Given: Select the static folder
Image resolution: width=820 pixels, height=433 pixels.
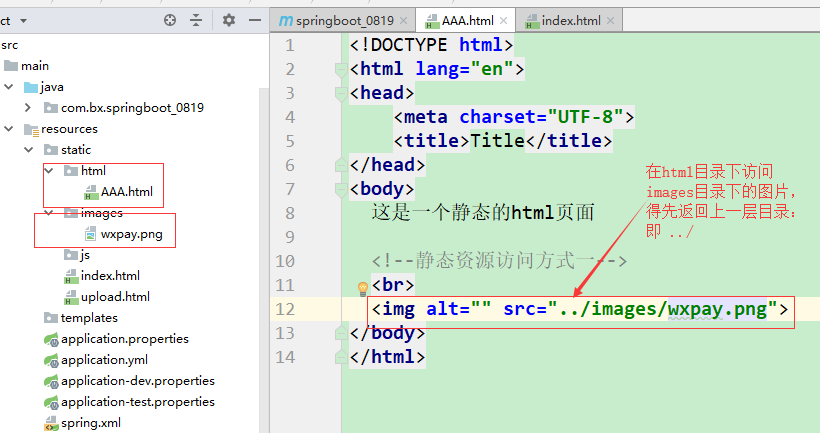Looking at the screenshot, I should (67, 150).
